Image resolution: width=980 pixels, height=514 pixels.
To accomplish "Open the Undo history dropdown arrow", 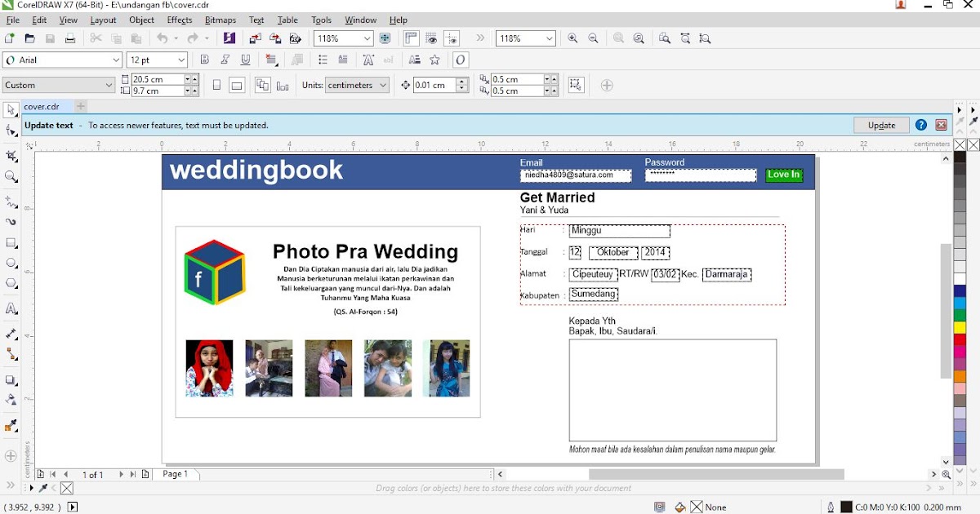I will pyautogui.click(x=175, y=38).
